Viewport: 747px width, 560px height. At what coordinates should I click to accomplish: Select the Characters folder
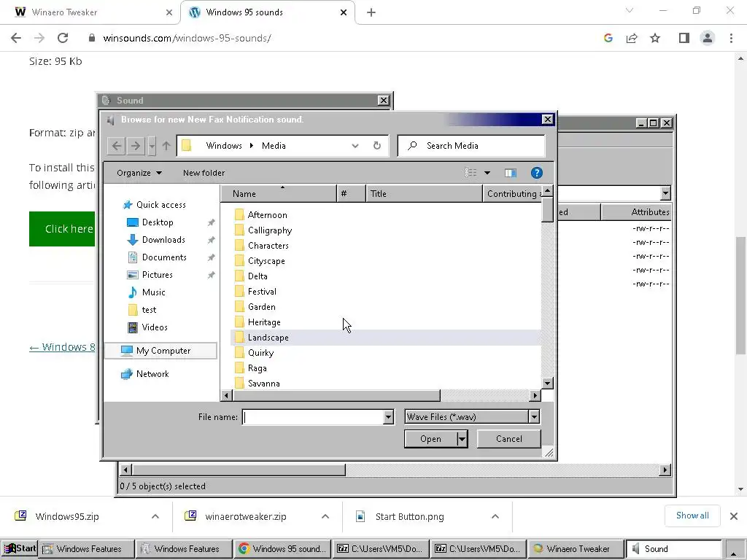click(x=268, y=246)
